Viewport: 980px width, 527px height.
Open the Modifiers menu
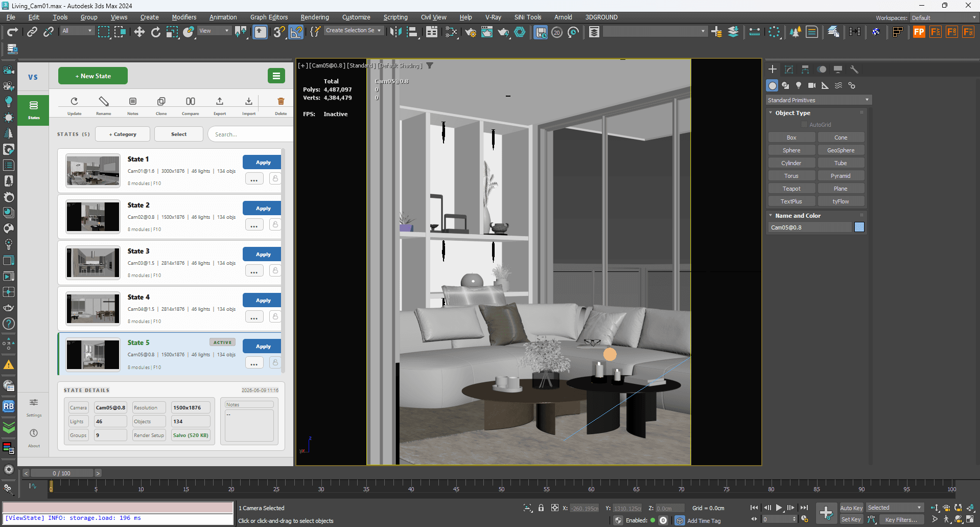[x=184, y=17]
